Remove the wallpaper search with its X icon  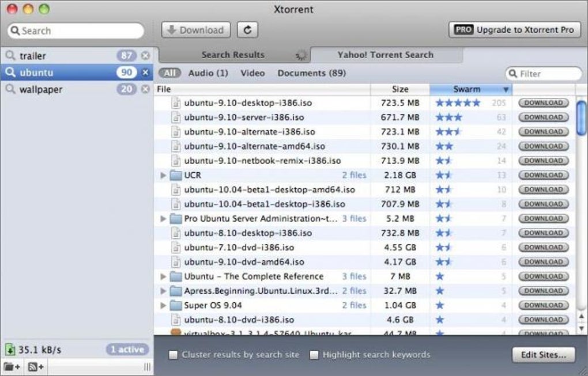145,89
